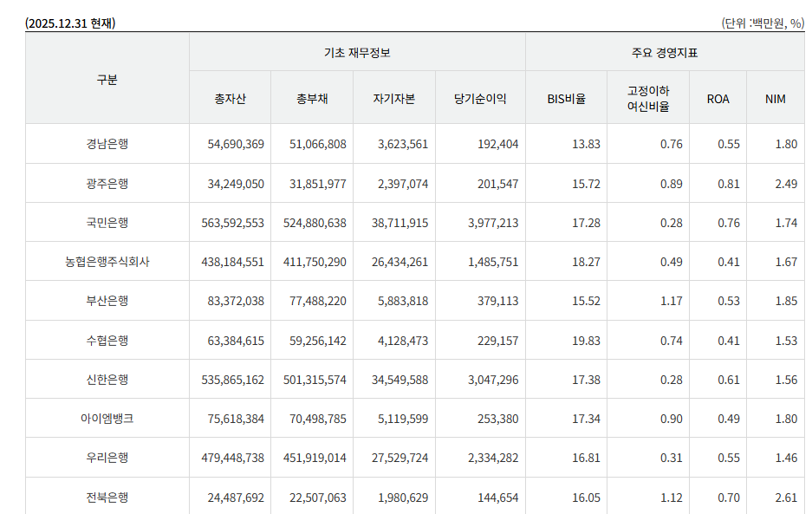Viewport: 812px width, 514px height.
Task: Click the BIS비율 column header
Action: 566,99
